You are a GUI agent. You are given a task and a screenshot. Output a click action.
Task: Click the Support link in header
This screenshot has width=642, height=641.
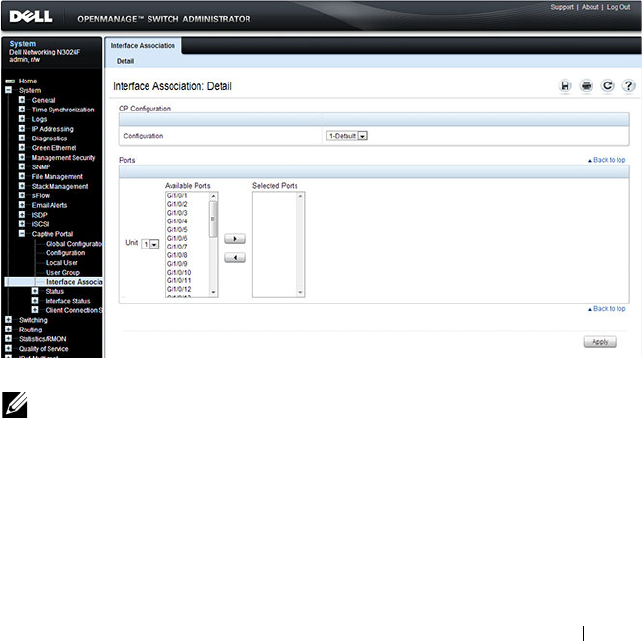(562, 7)
